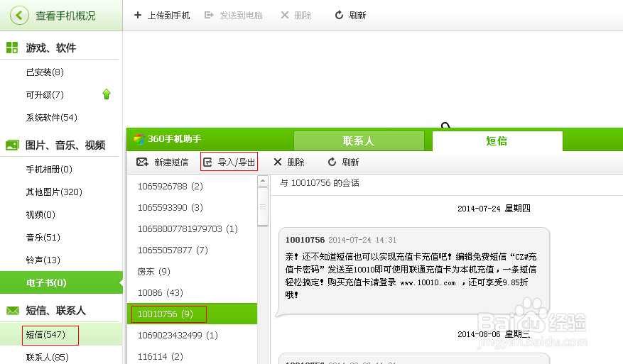The image size is (623, 364).
Task: Click the 发送到电脑 button label
Action: [x=242, y=16]
